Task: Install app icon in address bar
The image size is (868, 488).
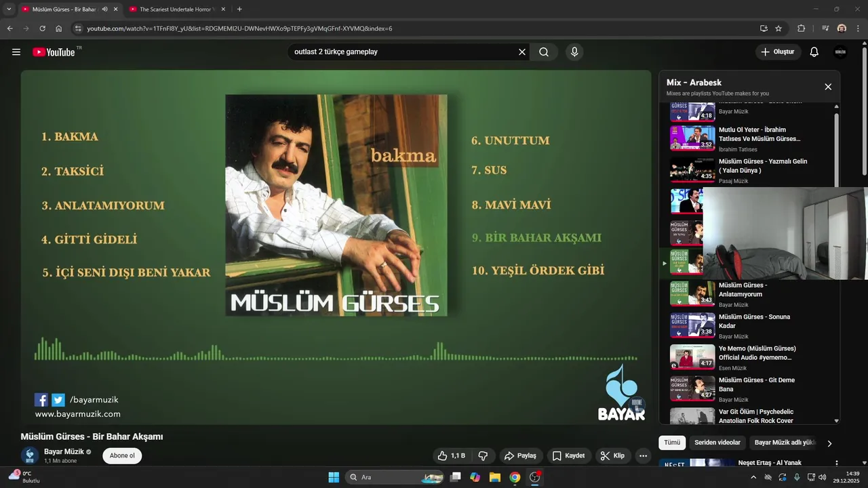Action: (x=764, y=28)
